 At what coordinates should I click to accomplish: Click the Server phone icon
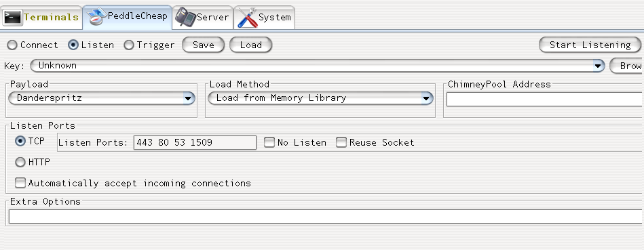(x=186, y=17)
